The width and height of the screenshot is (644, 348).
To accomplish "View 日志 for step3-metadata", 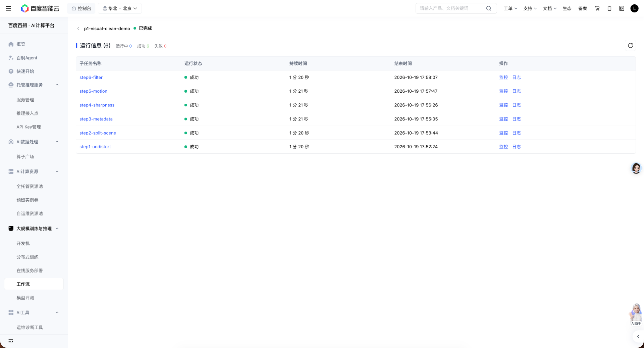I will pos(516,119).
